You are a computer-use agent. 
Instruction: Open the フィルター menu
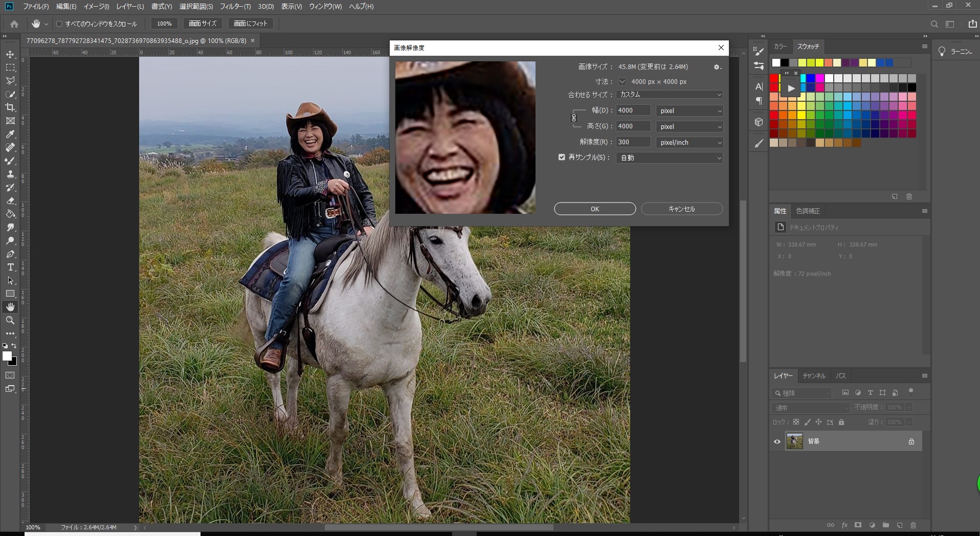(x=235, y=7)
